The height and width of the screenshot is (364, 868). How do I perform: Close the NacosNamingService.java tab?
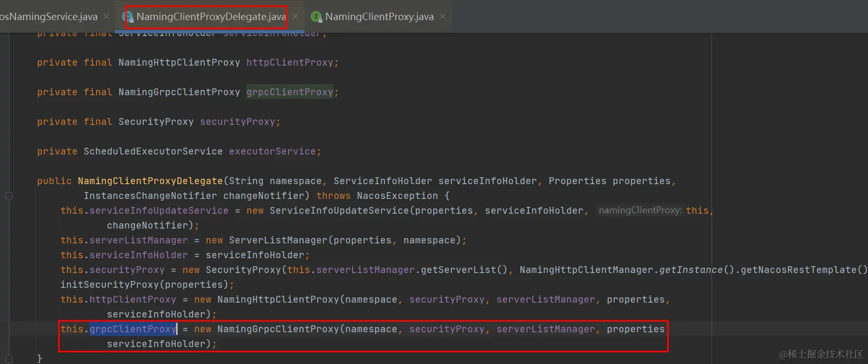(x=106, y=17)
